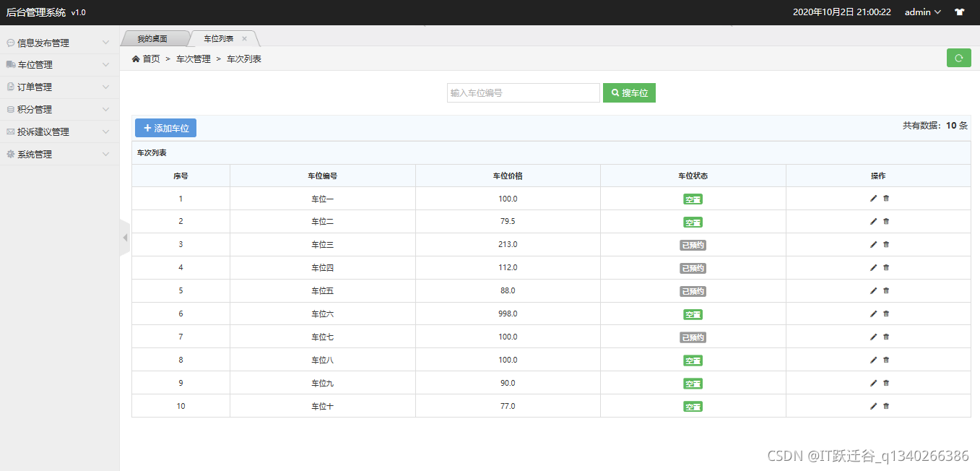Switch to 我的桌面 tab
980x471 pixels.
(x=152, y=39)
